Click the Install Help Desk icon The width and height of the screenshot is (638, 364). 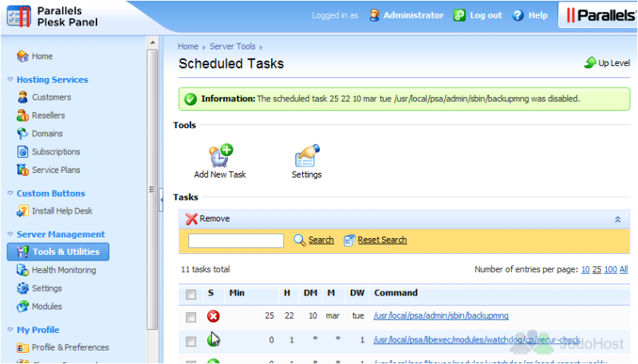[22, 211]
